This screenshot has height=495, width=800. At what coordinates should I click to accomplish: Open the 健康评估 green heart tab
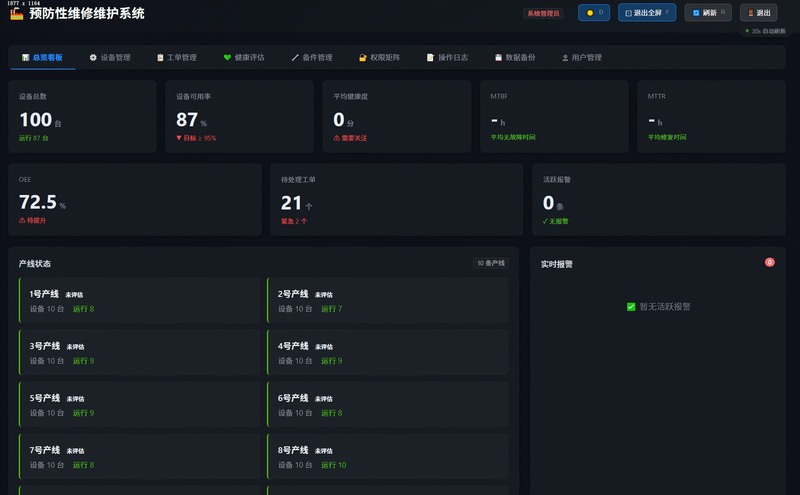click(x=244, y=58)
